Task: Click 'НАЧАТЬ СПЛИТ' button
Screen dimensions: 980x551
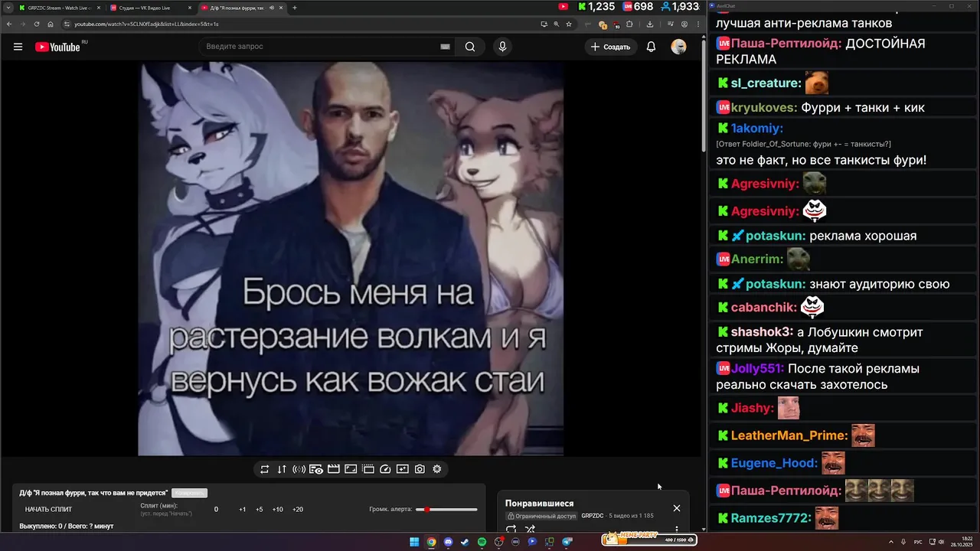Action: pos(48,509)
